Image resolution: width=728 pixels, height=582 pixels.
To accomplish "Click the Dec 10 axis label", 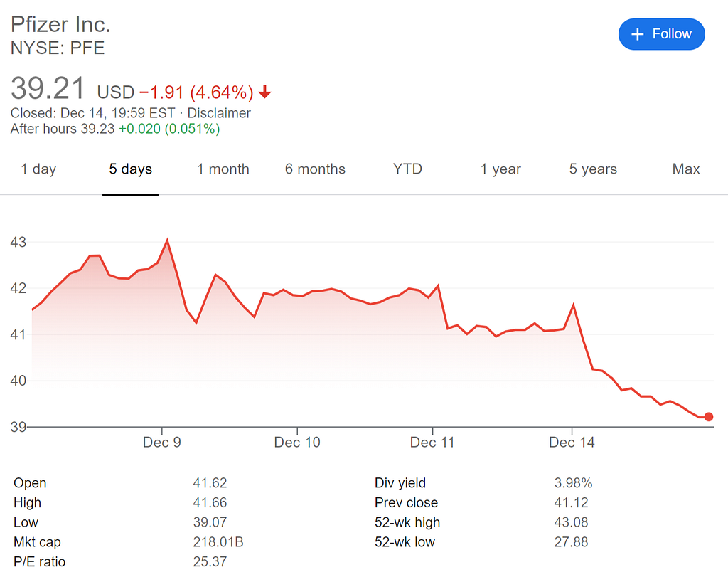I will (x=297, y=443).
